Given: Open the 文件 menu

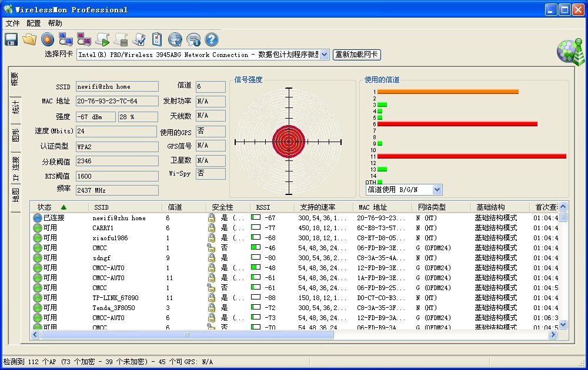Looking at the screenshot, I should (x=12, y=23).
